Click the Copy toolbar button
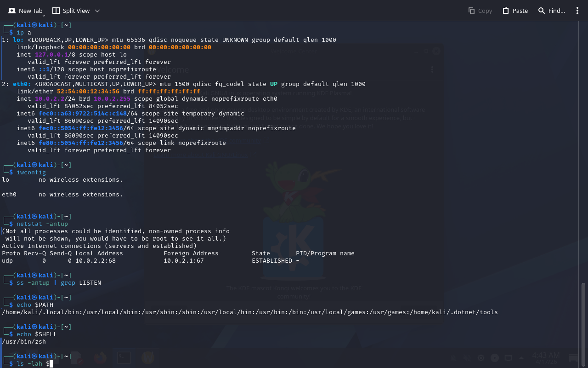Image resolution: width=588 pixels, height=368 pixels. tap(480, 11)
